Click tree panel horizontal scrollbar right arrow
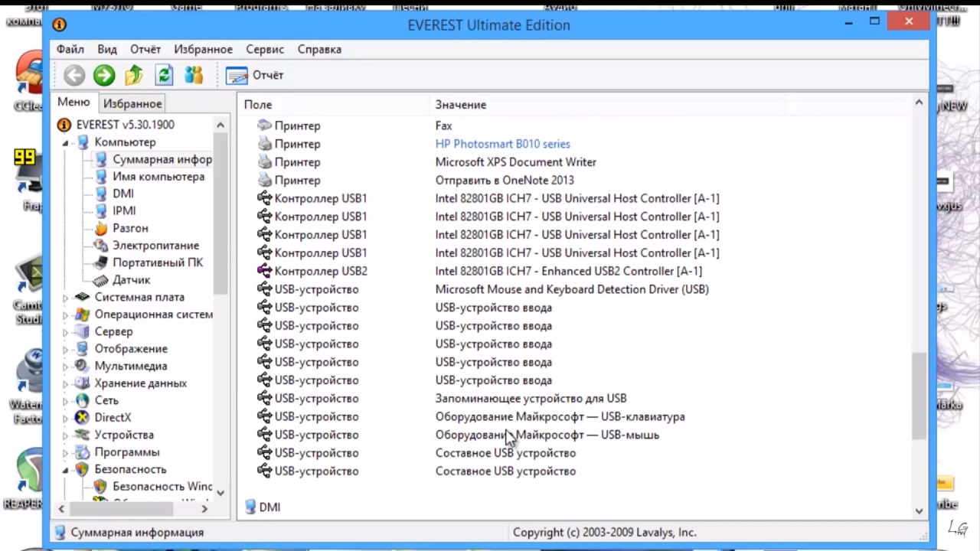Viewport: 980px width, 551px height. point(204,508)
